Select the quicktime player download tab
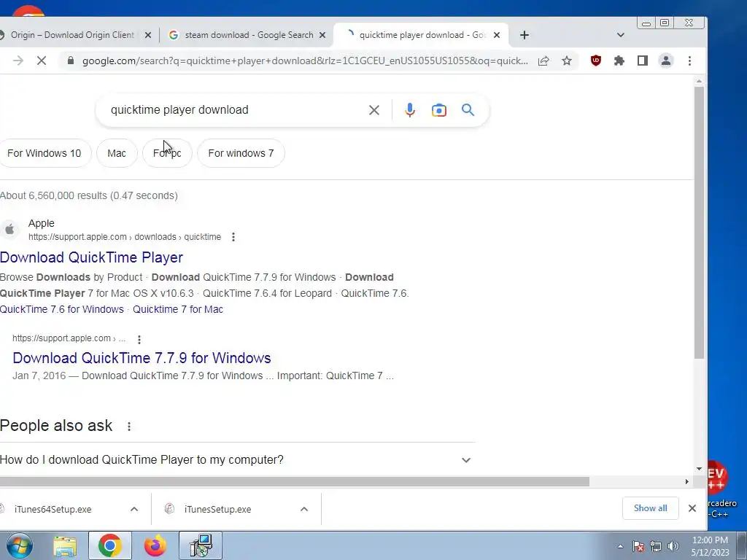Image resolution: width=747 pixels, height=560 pixels. [x=419, y=35]
